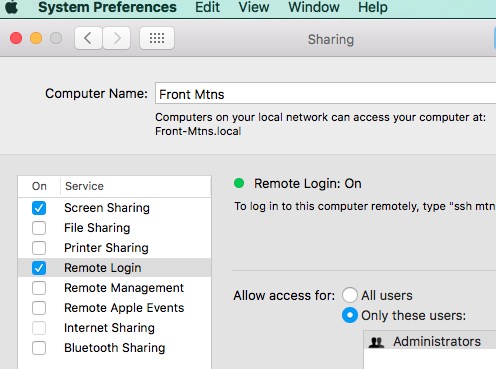The width and height of the screenshot is (496, 369).
Task: Open the Apple menu
Action: (x=12, y=7)
